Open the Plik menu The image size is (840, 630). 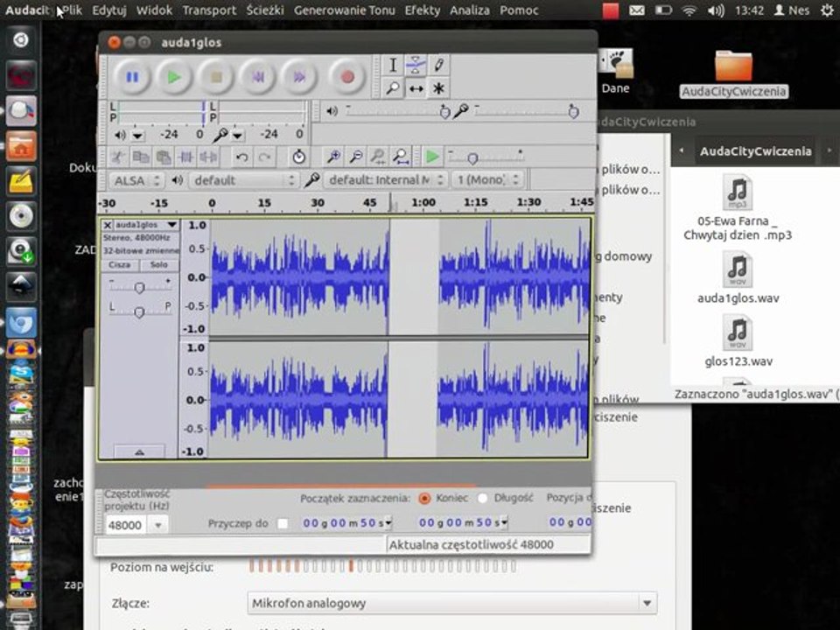click(73, 10)
